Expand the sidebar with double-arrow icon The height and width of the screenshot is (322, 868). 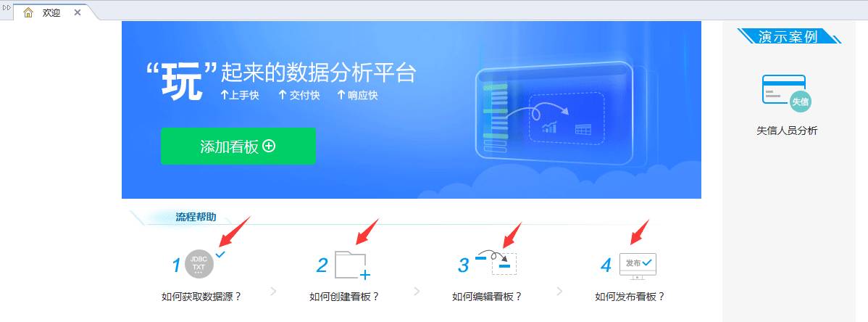click(x=7, y=7)
